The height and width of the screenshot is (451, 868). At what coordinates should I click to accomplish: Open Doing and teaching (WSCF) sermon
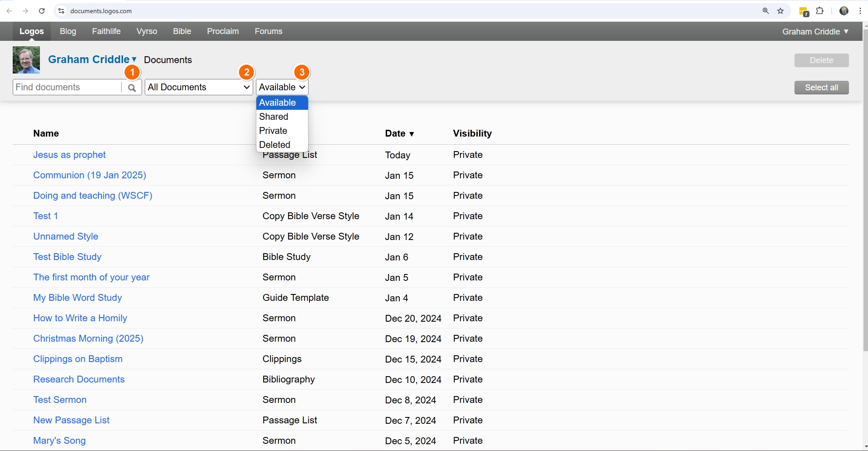(x=93, y=196)
